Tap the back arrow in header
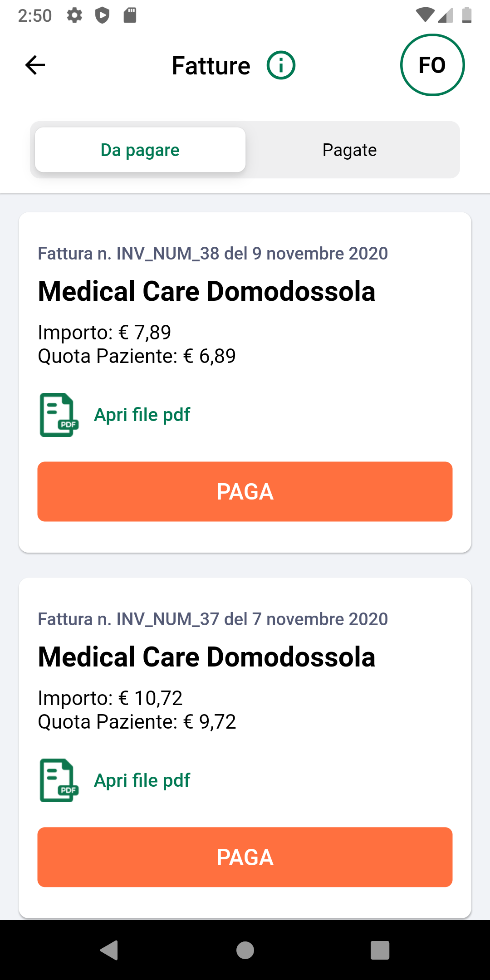The width and height of the screenshot is (490, 980). (35, 65)
